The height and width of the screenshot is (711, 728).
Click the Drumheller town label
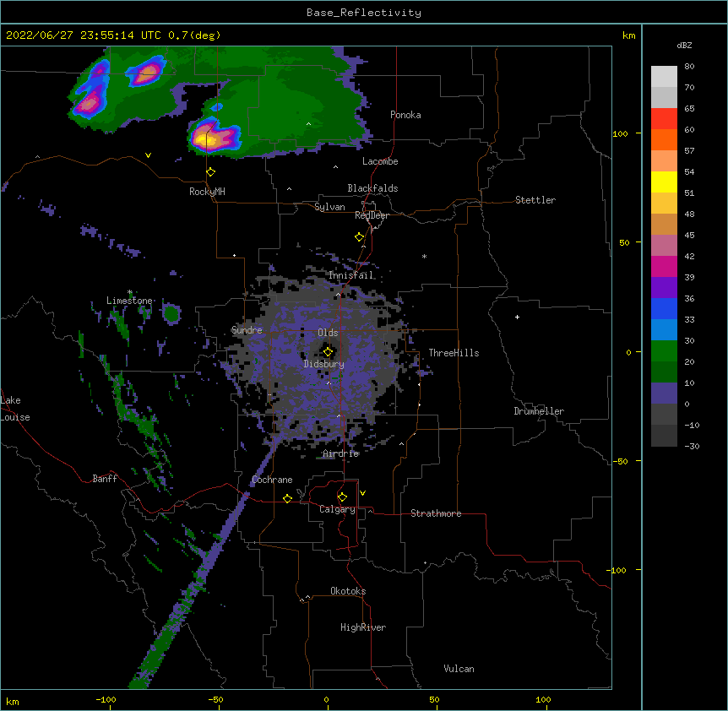pyautogui.click(x=539, y=411)
